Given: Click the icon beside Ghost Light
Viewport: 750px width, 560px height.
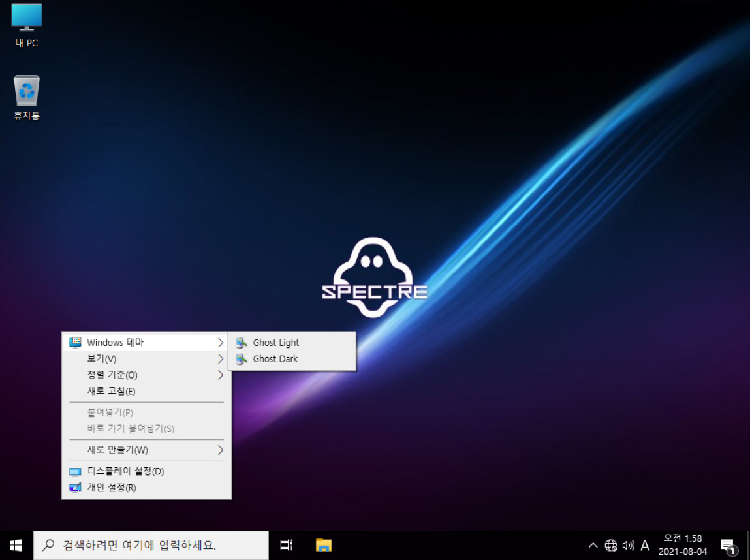Looking at the screenshot, I should click(242, 343).
